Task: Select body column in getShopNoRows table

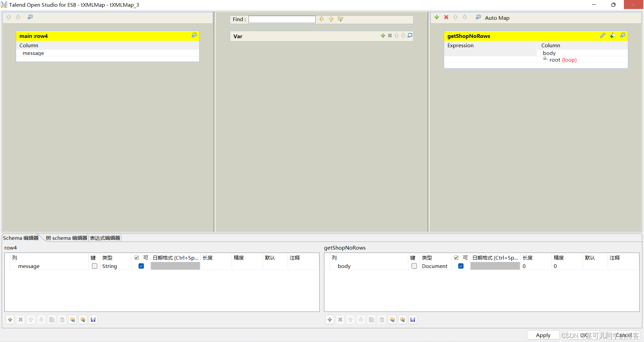Action: [582, 53]
